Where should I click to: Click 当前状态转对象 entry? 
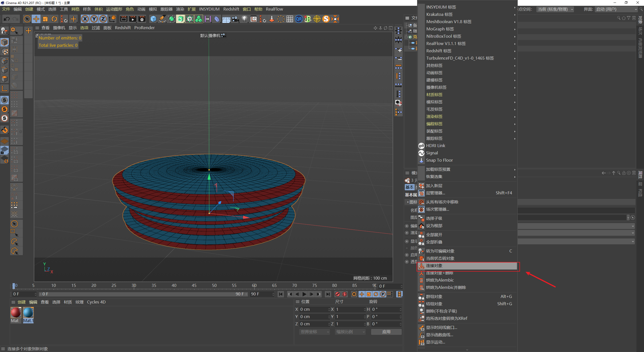(x=467, y=258)
